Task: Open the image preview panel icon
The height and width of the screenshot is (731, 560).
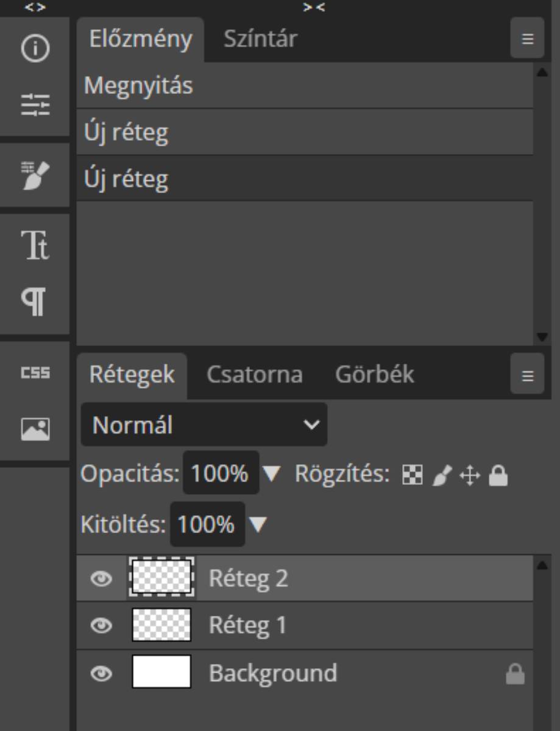Action: [35, 429]
